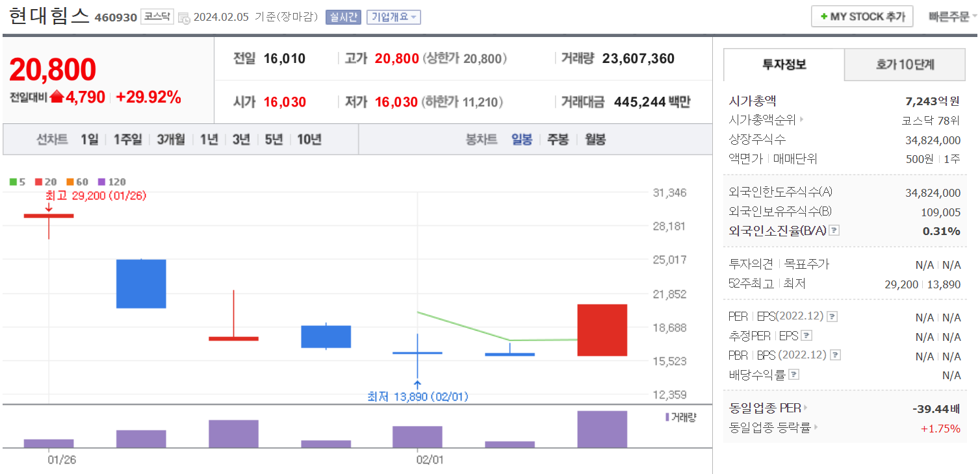Click the 02/01 date label on the chart axis

click(430, 460)
